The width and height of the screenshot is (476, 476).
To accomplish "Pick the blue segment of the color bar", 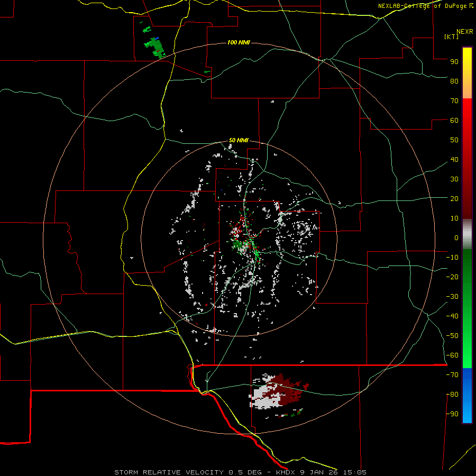I will click(x=467, y=396).
